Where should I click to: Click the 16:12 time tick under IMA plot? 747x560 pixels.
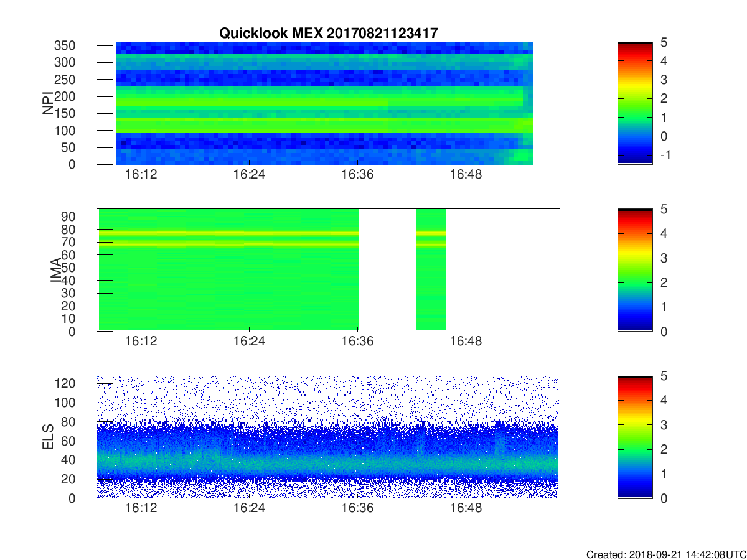(x=141, y=342)
